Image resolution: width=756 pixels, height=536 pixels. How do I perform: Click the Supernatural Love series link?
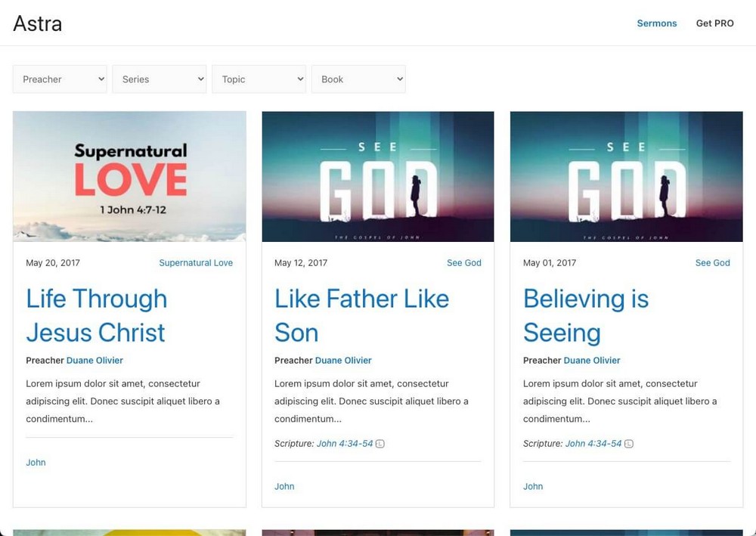pyautogui.click(x=196, y=262)
